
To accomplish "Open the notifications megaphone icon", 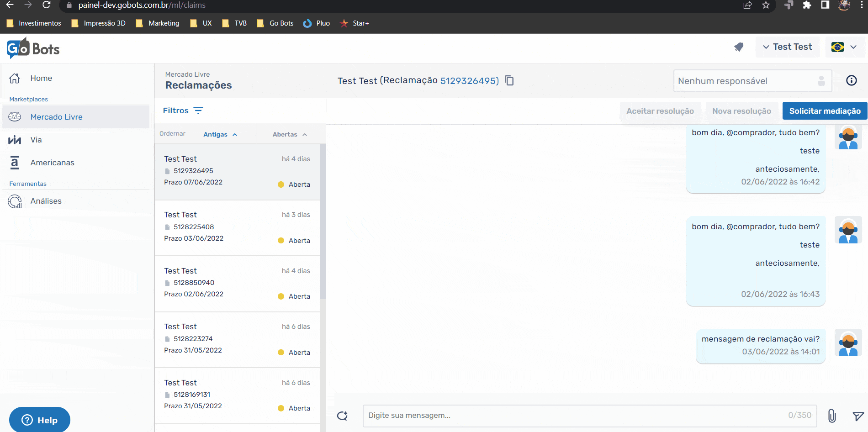I will click(739, 47).
